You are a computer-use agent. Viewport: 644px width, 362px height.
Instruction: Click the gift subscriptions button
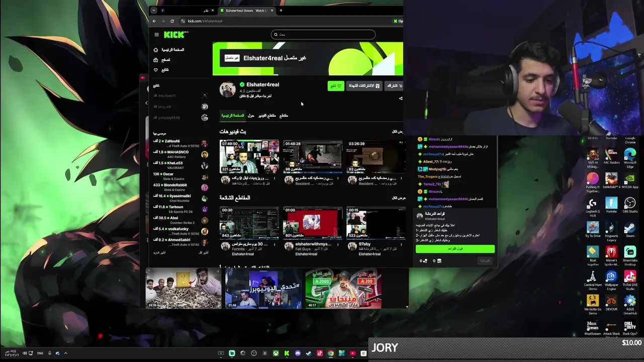[364, 86]
